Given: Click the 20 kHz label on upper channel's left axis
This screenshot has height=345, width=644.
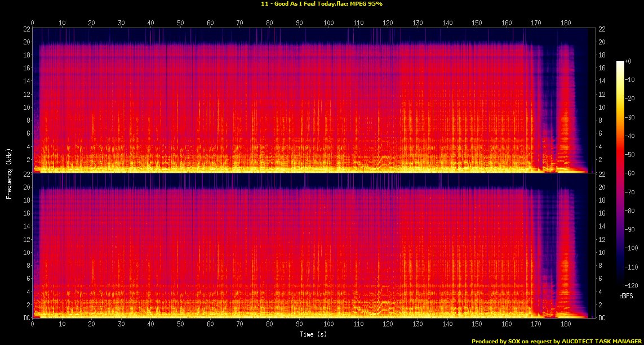Looking at the screenshot, I should pyautogui.click(x=25, y=42).
